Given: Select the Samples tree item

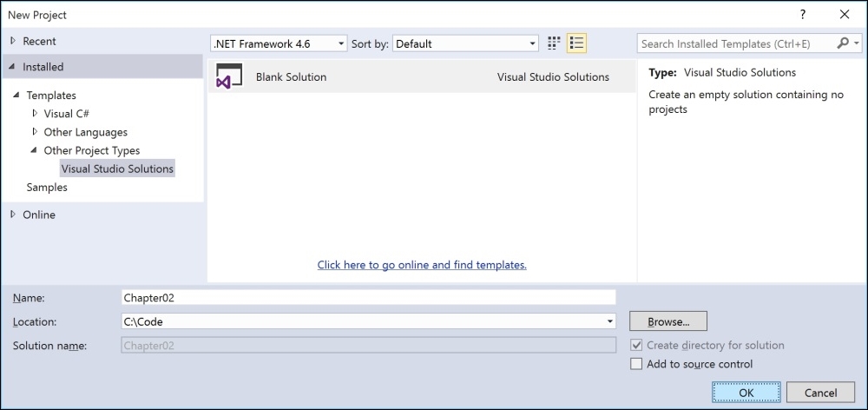Looking at the screenshot, I should (x=47, y=188).
